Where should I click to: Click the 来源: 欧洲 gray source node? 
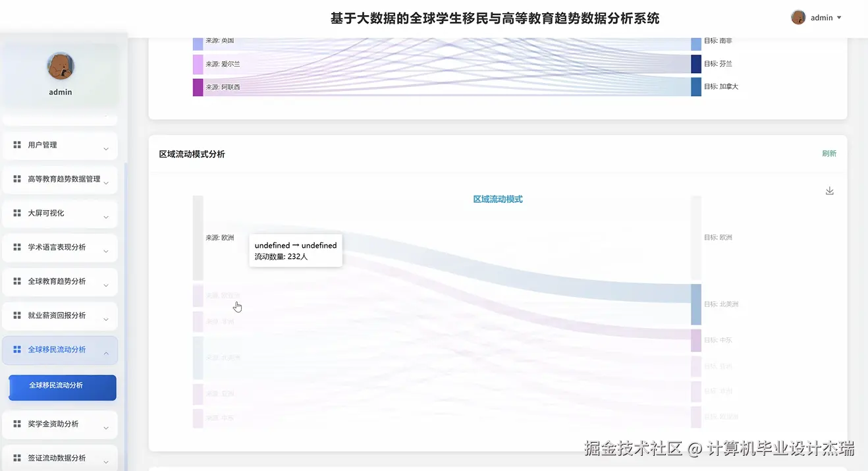(198, 238)
